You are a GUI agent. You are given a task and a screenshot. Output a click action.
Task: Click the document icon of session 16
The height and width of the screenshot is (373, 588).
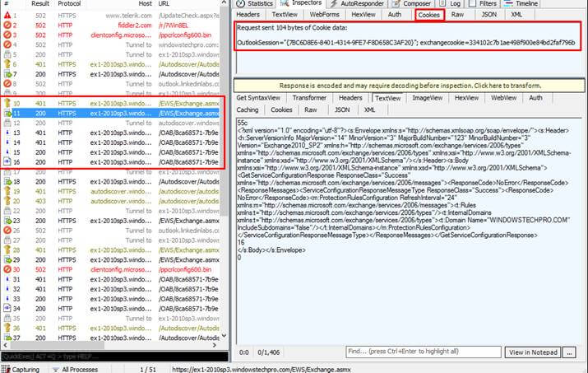click(x=7, y=162)
